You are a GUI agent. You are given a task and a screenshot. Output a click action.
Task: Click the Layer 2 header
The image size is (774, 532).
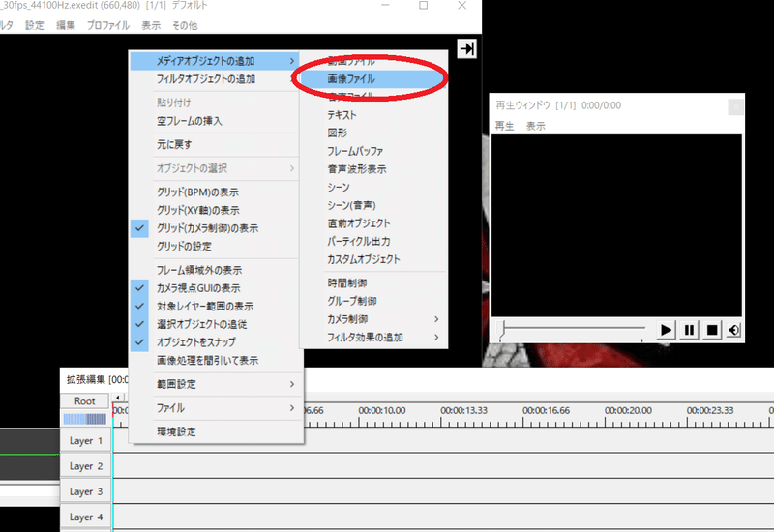pos(86,466)
